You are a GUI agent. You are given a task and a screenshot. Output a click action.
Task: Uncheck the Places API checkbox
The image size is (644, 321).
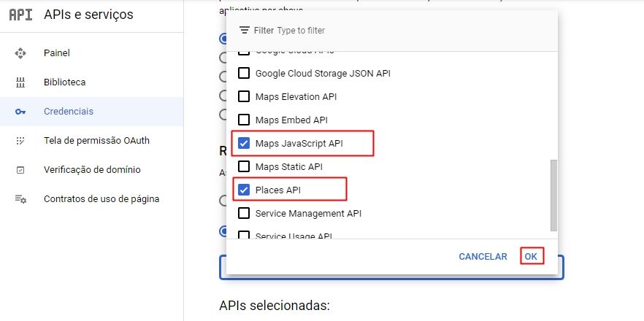pyautogui.click(x=244, y=190)
